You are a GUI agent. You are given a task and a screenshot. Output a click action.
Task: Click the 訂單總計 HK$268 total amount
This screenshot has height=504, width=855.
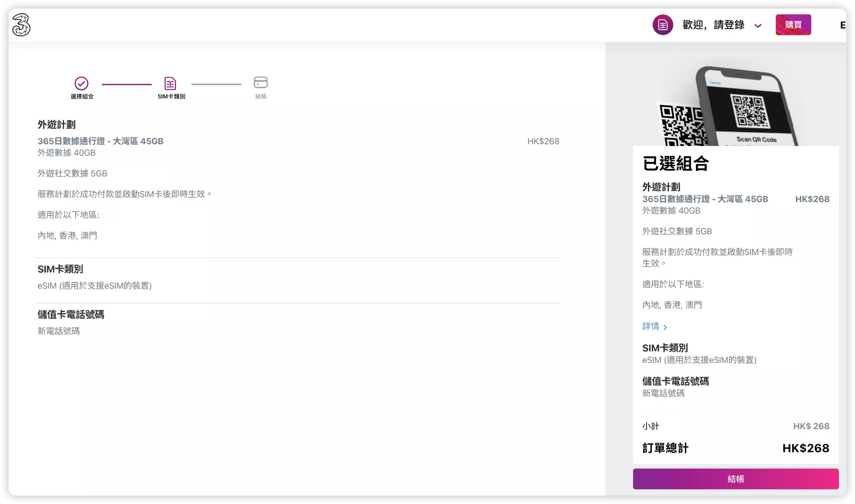pyautogui.click(x=806, y=448)
